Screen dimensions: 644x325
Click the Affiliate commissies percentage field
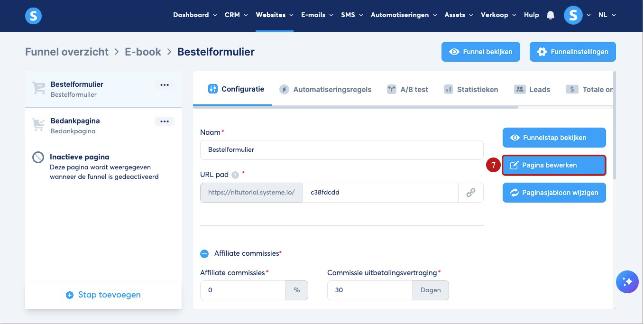point(243,290)
